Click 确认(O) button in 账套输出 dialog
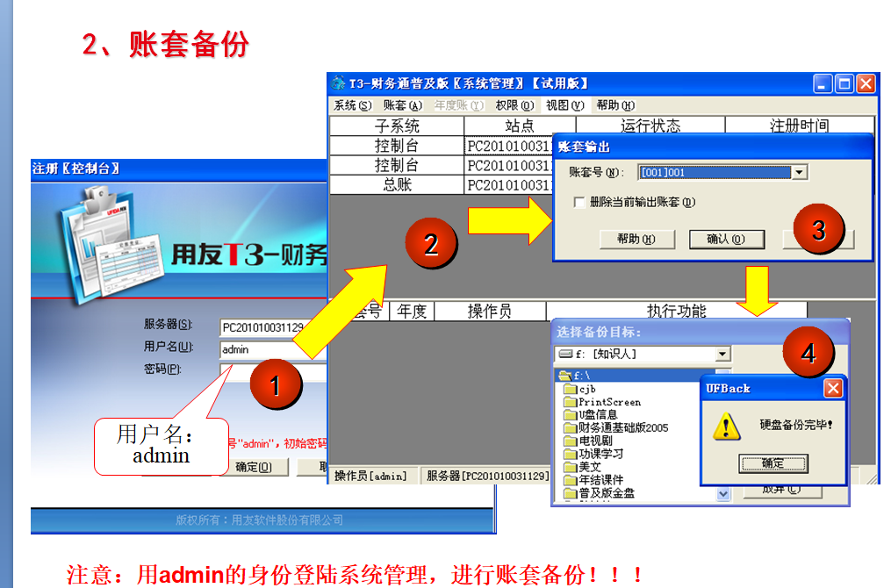Screen dimensions: 891x588 pyautogui.click(x=726, y=240)
